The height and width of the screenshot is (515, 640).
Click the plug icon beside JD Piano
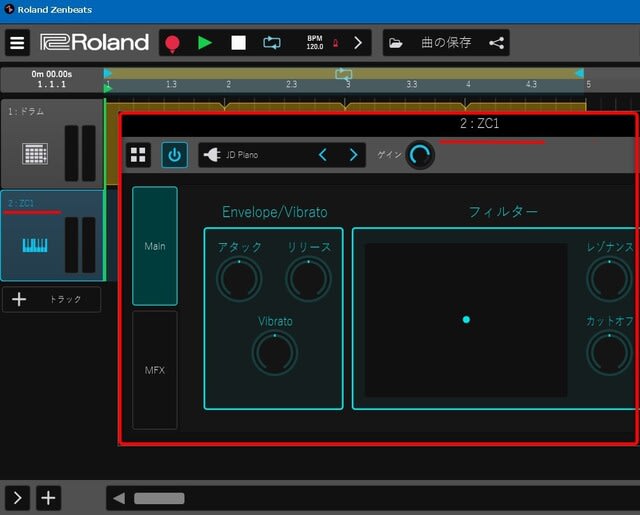212,155
